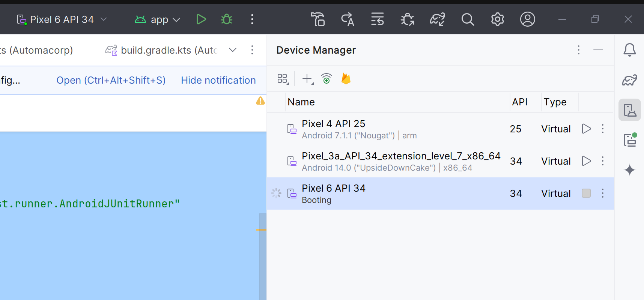Image resolution: width=644 pixels, height=300 pixels.
Task: Start the Pixel_3a_API_34 emulator
Action: coord(586,161)
